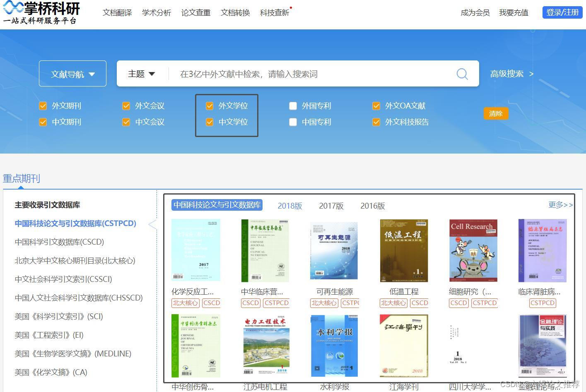Switch to the 2018版 tab
The height and width of the screenshot is (392, 586).
click(x=290, y=206)
